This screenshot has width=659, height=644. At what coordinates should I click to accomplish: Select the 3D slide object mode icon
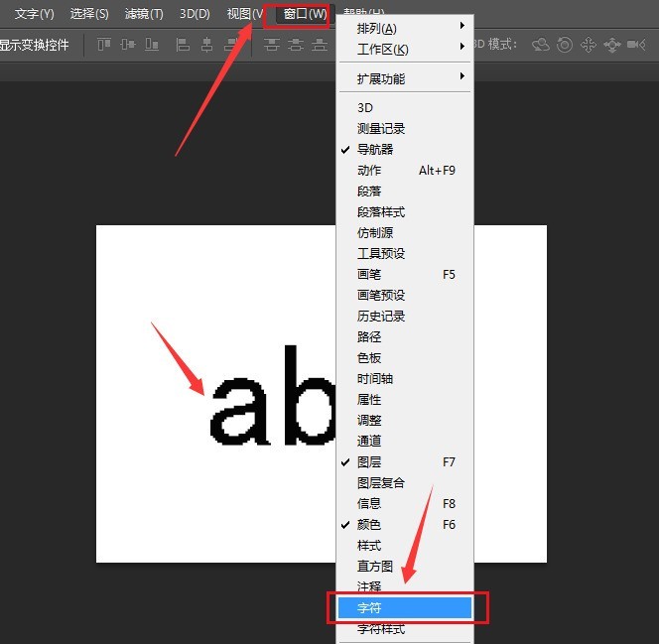(x=612, y=44)
